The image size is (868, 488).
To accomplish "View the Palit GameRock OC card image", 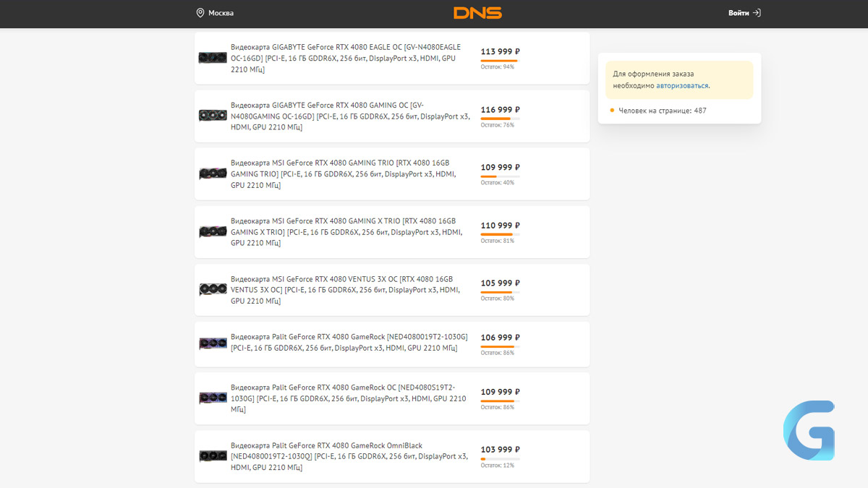I will 213,398.
